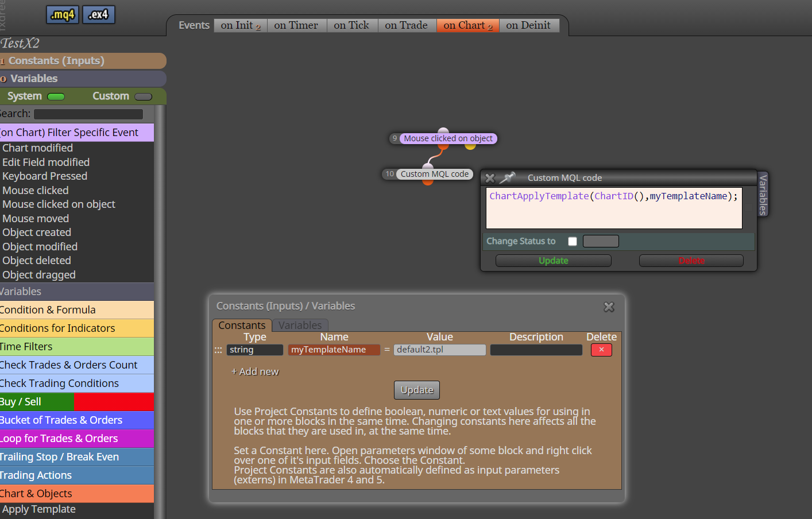Export project as .ex4 file
Screen dimensions: 812x519
pyautogui.click(x=99, y=15)
